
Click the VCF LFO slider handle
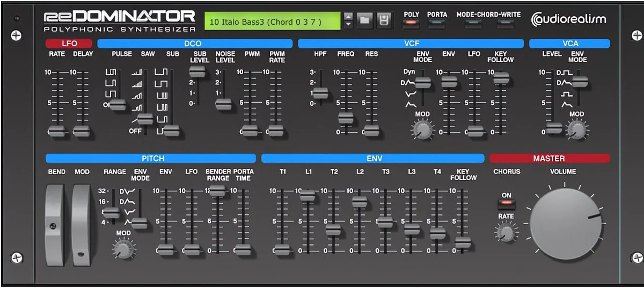coord(474,131)
